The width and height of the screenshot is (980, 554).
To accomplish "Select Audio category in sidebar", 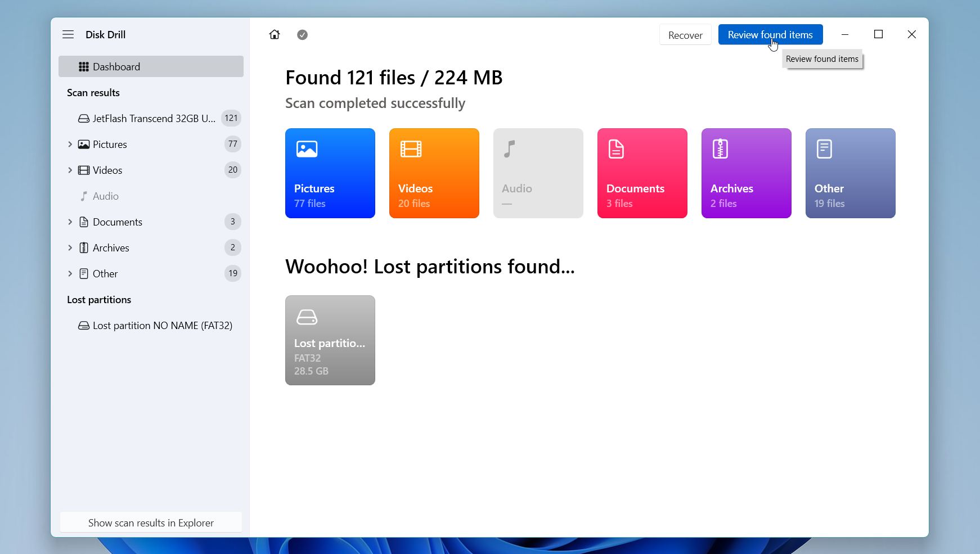I will coord(151,196).
